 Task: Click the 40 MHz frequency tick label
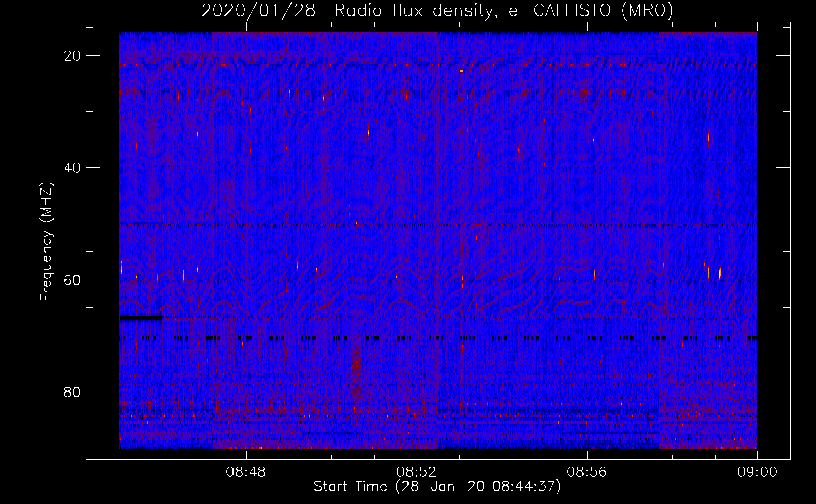[72, 168]
